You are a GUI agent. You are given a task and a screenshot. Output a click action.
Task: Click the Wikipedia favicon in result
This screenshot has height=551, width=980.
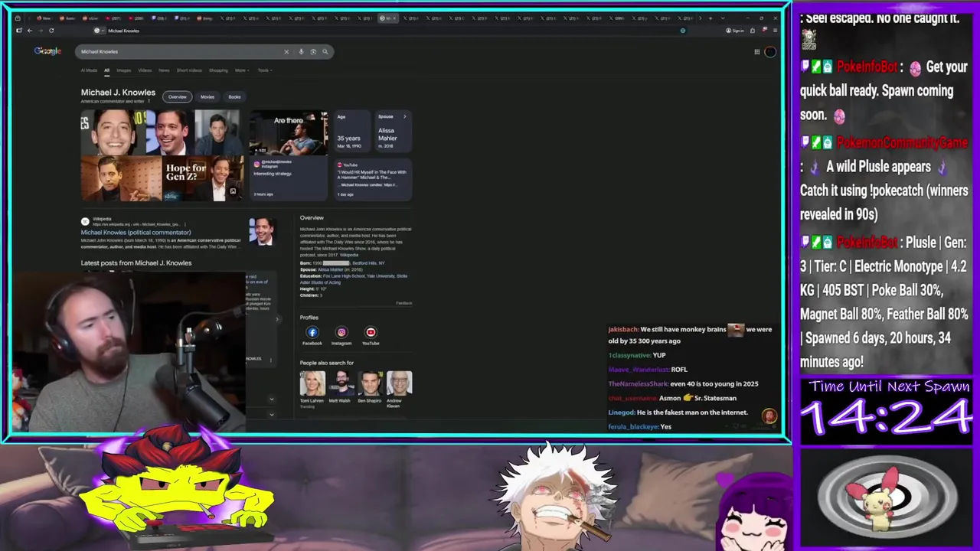click(85, 221)
